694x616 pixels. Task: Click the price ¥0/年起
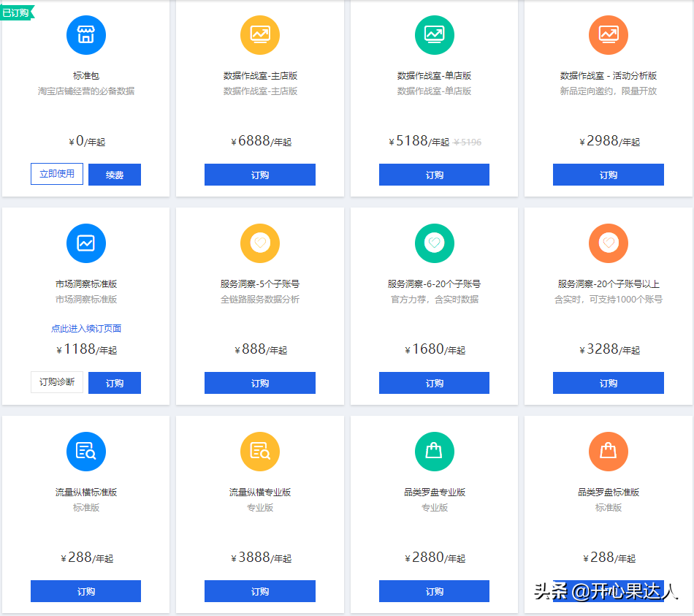point(87,141)
